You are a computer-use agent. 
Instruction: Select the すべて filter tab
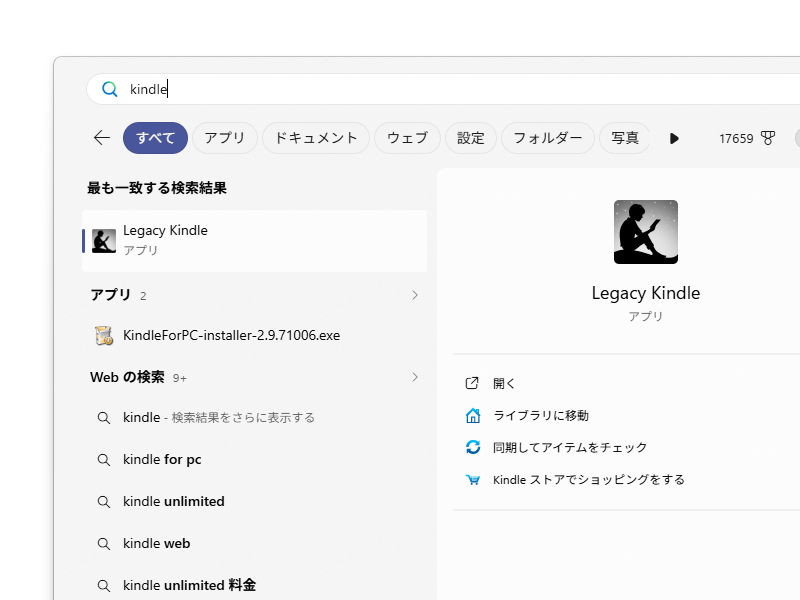[156, 138]
